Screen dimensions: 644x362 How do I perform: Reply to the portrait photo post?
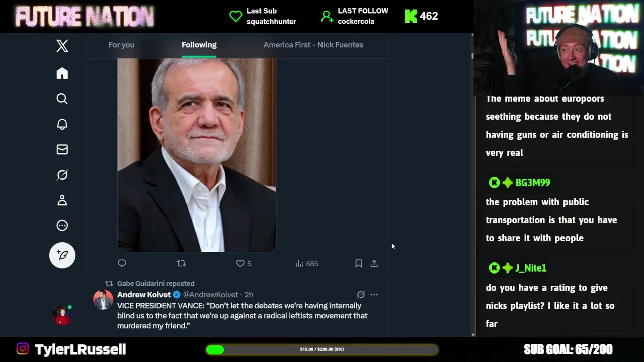click(122, 263)
